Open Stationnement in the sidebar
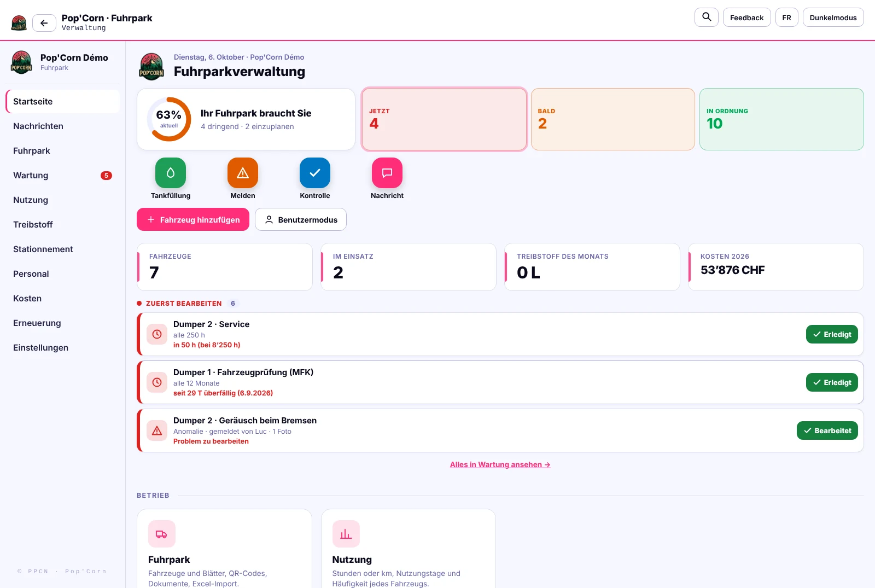875x588 pixels. click(62, 249)
